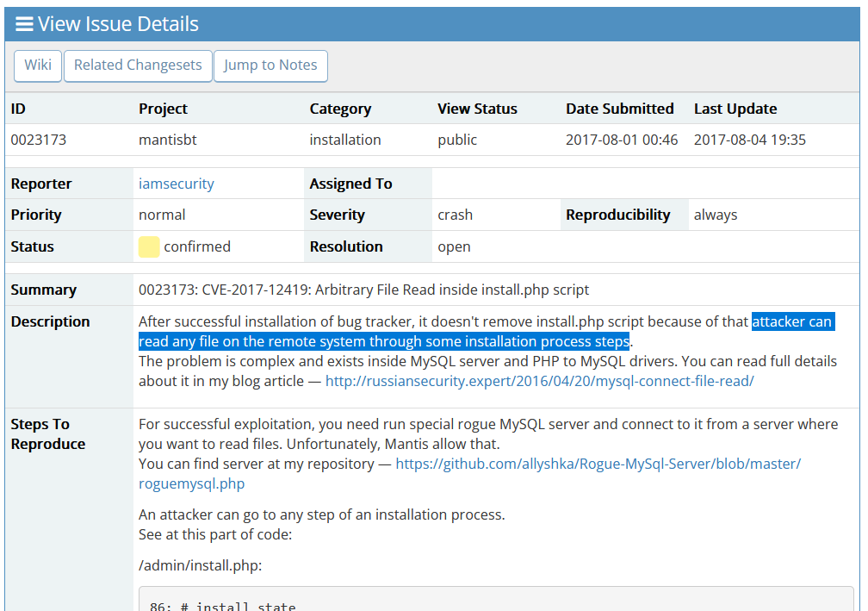Image resolution: width=868 pixels, height=611 pixels.
Task: Click project value mantisbt
Action: [167, 140]
